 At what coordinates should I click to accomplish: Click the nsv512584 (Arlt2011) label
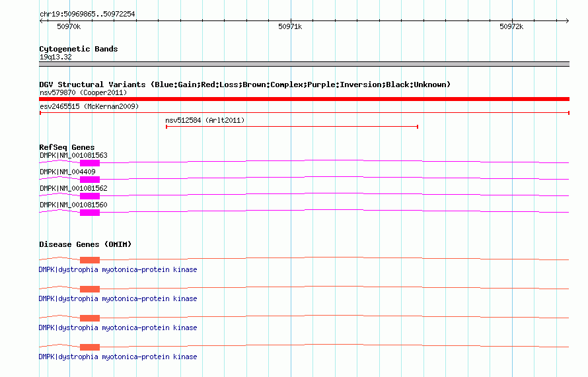[x=205, y=120]
